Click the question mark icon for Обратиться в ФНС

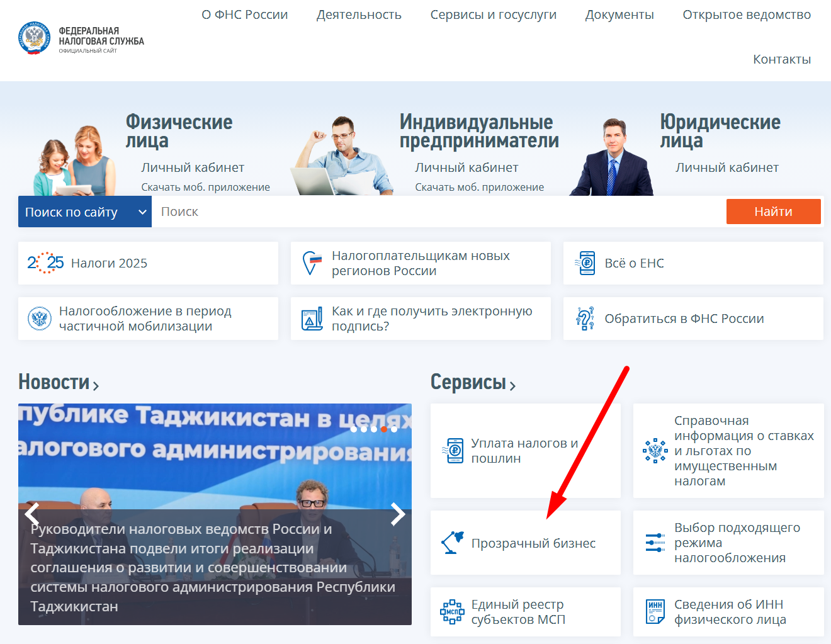585,319
